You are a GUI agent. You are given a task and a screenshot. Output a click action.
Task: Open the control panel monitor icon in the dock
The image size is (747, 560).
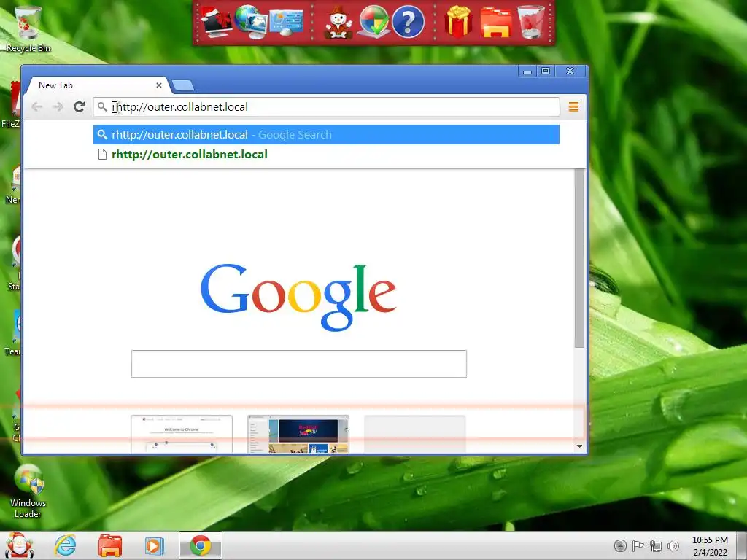coord(286,23)
